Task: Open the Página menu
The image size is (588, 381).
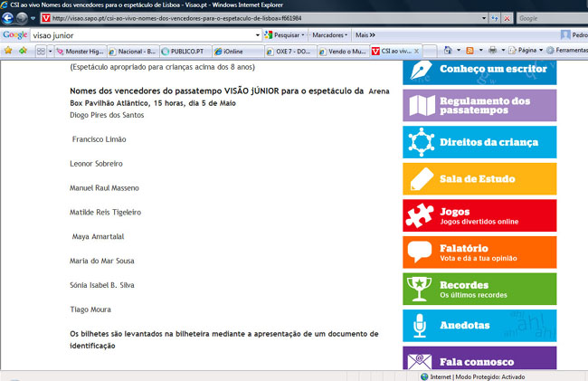Action: pos(526,50)
